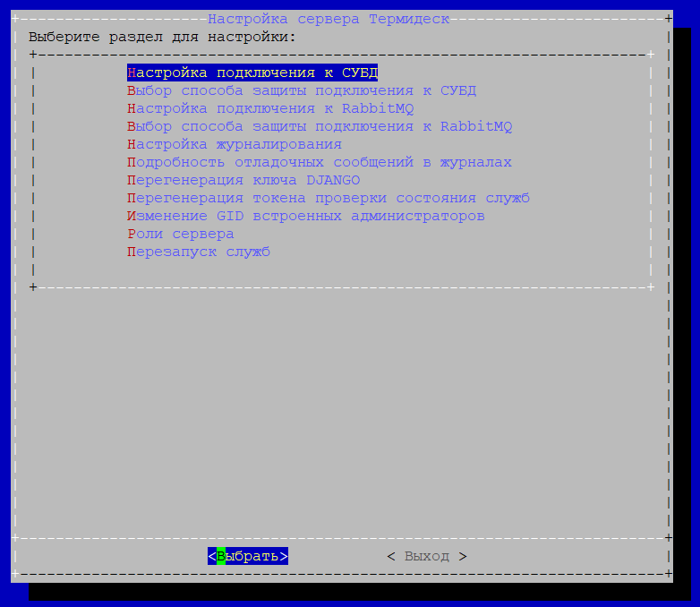Image resolution: width=700 pixels, height=607 pixels.
Task: Select 'Перегенерация ключа DJANGO' entry
Action: (x=243, y=180)
